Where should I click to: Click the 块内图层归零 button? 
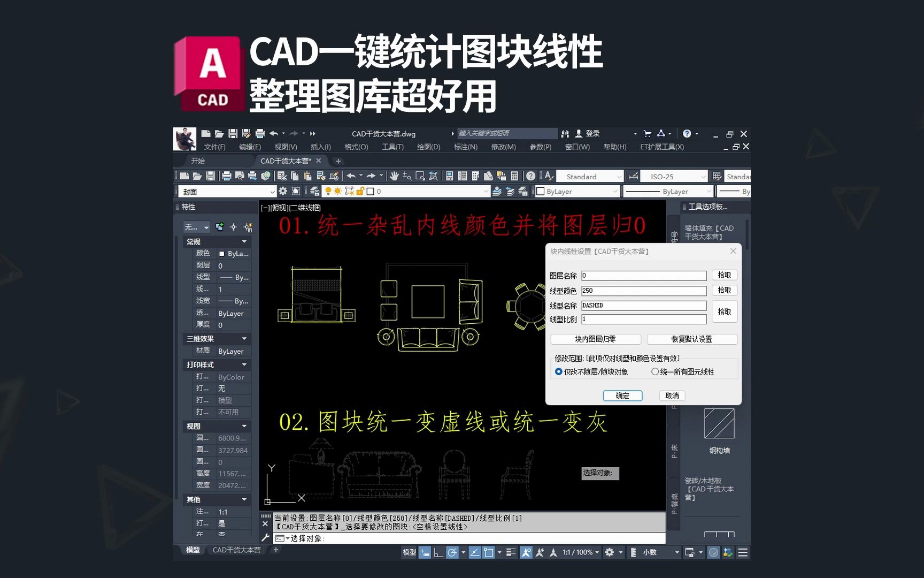tap(595, 339)
